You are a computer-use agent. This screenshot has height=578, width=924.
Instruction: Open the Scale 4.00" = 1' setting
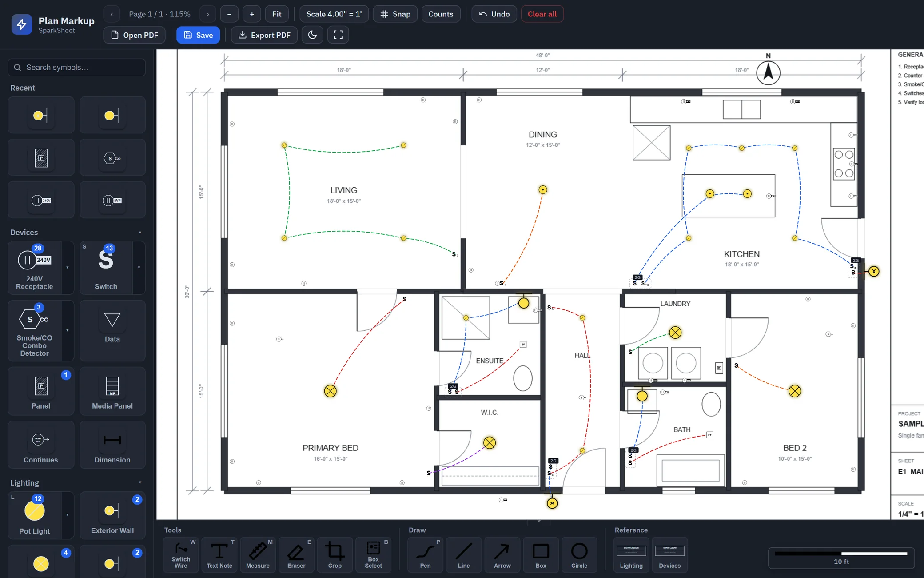[x=334, y=14]
